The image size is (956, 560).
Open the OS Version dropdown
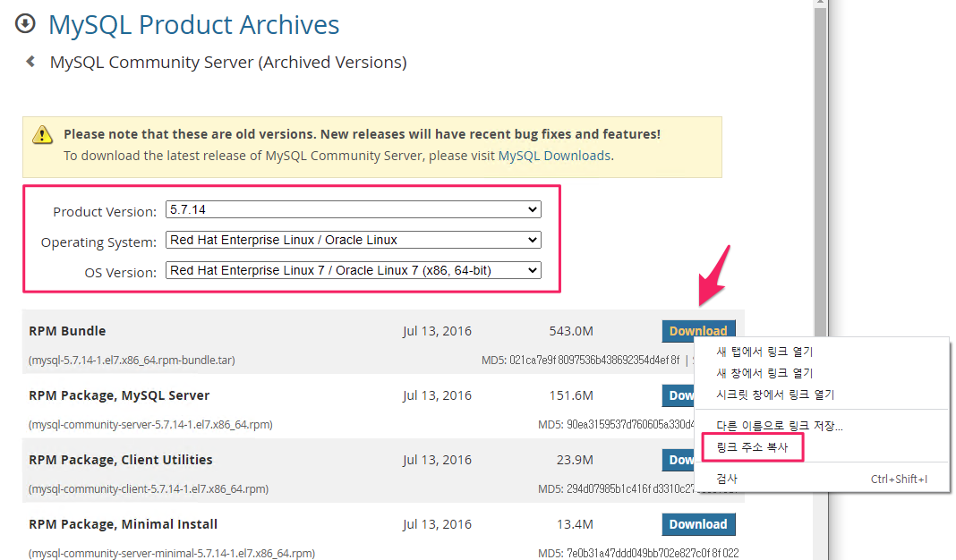[x=353, y=270]
